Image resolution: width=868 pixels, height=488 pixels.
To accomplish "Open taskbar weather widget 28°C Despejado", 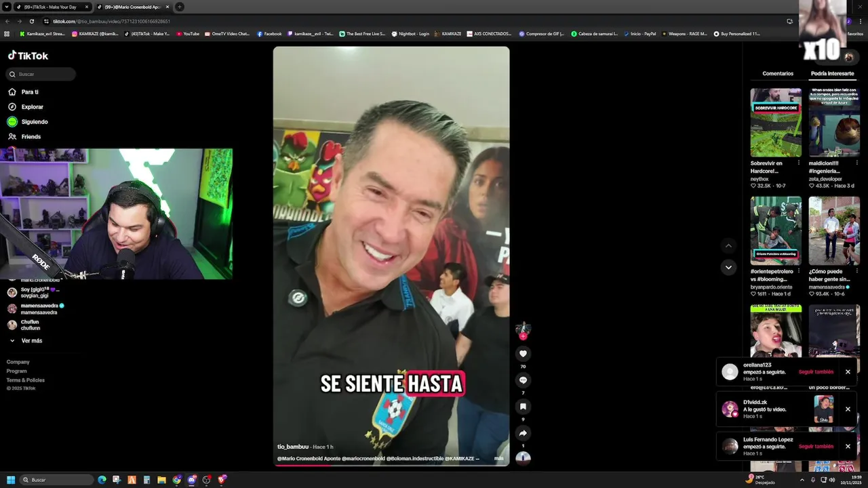I will (x=760, y=480).
